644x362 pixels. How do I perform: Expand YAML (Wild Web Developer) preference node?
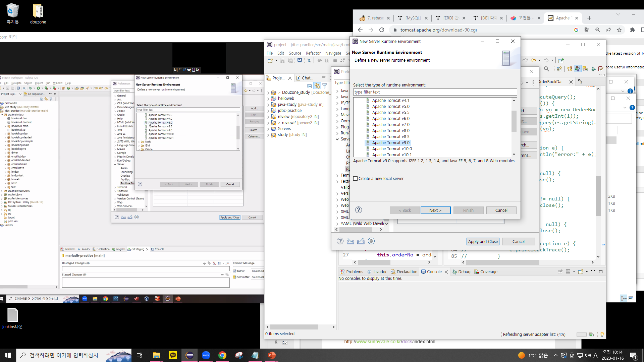tap(337, 224)
